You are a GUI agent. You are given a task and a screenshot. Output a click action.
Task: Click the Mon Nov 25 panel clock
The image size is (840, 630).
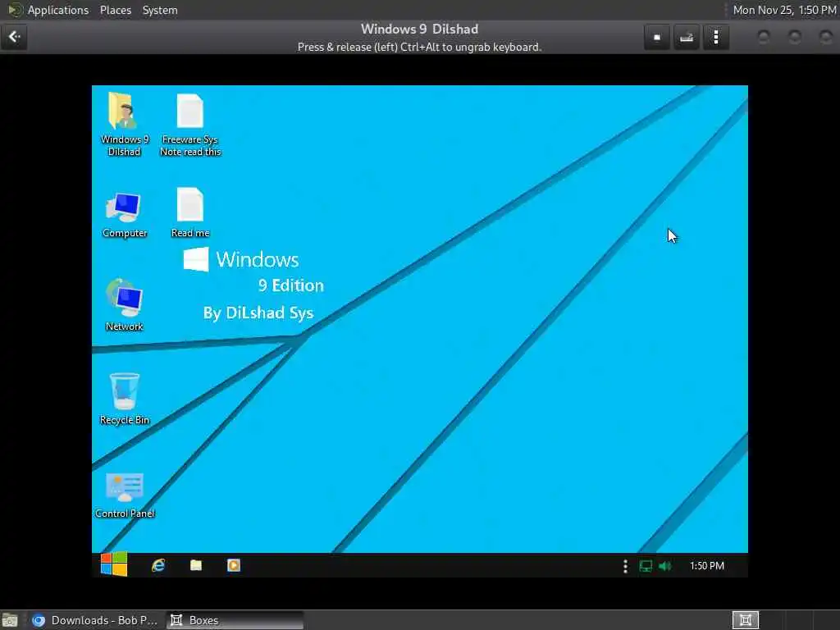tap(784, 10)
